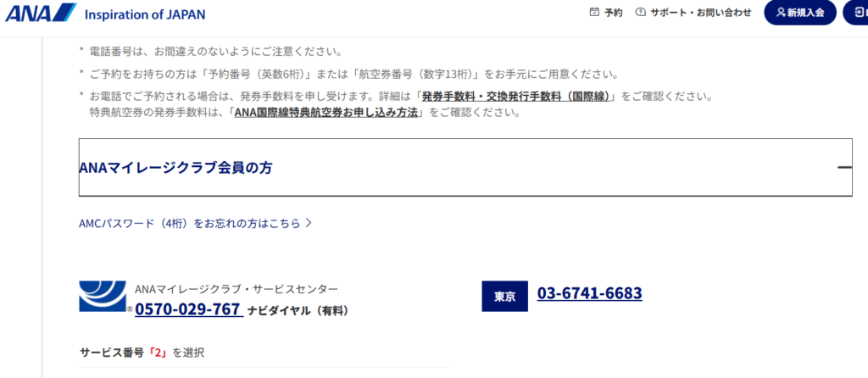Viewport: 868px width, 378px height.
Task: Collapse section using the minus icon
Action: pos(844,167)
